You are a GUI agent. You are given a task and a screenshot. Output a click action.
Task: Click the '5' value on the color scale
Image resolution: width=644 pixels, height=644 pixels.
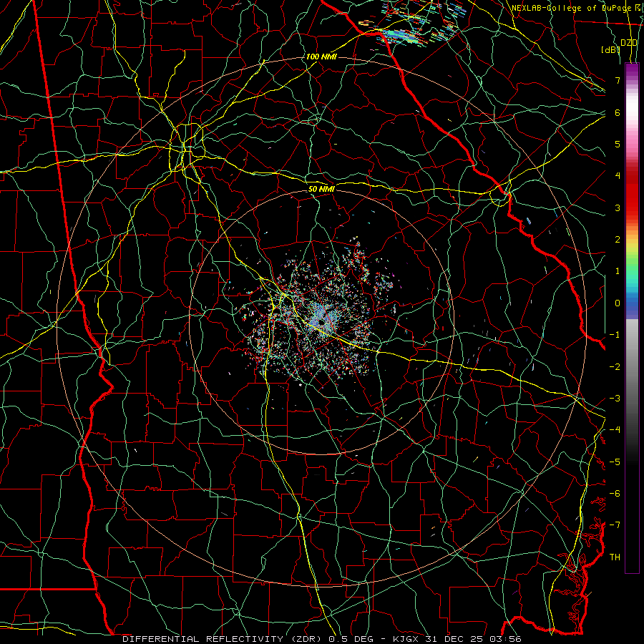pos(618,144)
